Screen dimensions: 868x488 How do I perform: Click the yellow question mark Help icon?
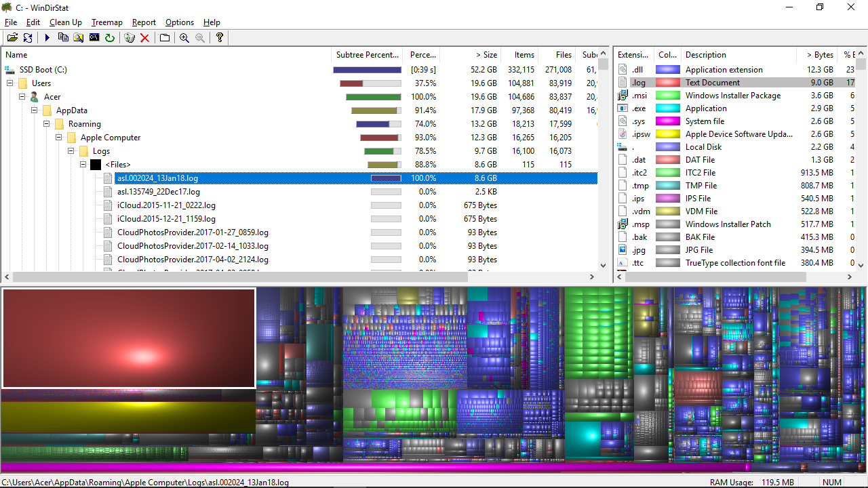(220, 38)
